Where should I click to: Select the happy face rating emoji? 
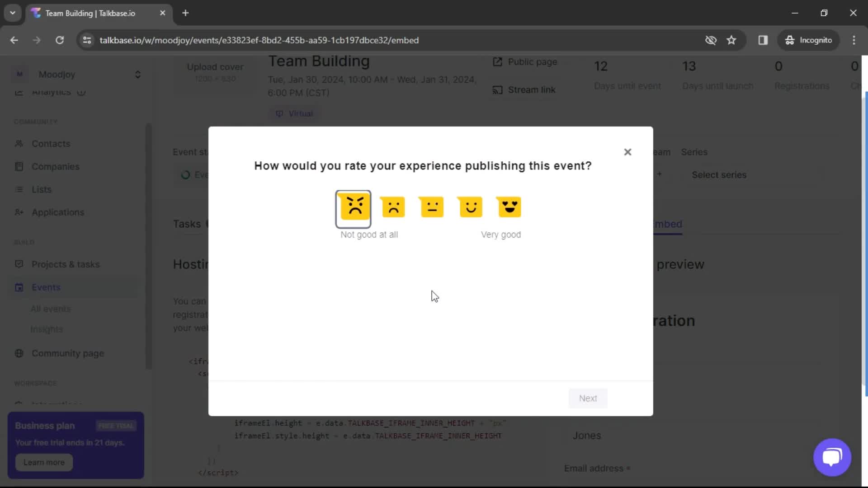(x=470, y=207)
